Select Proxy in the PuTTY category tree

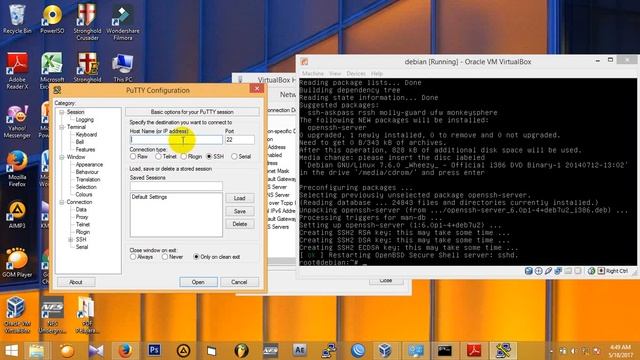[82, 217]
